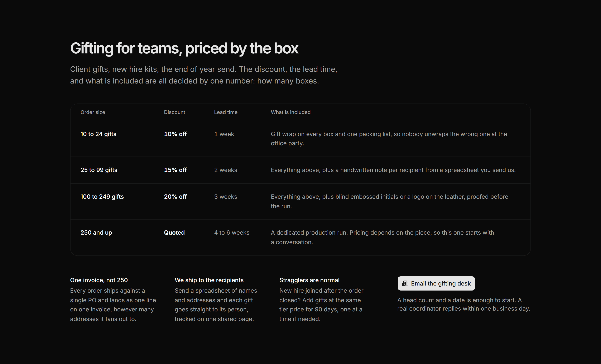This screenshot has height=364, width=601.
Task: Select the '100 to 249 gifts' row label
Action: coord(102,197)
